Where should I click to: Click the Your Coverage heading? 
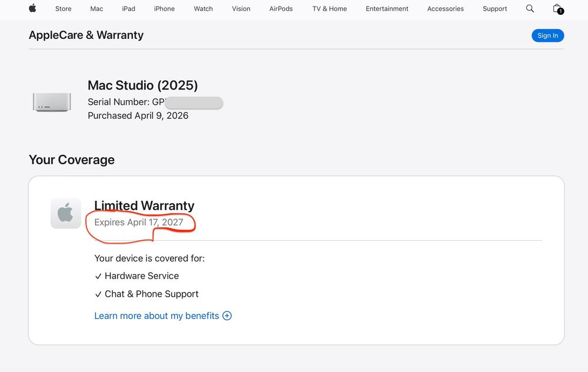[x=72, y=160]
